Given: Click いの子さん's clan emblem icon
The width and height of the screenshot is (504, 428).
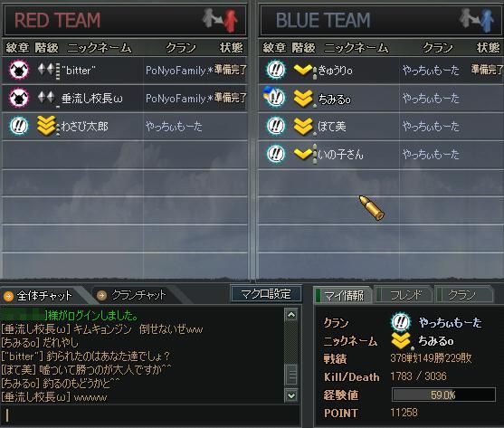Looking at the screenshot, I should coord(276,154).
